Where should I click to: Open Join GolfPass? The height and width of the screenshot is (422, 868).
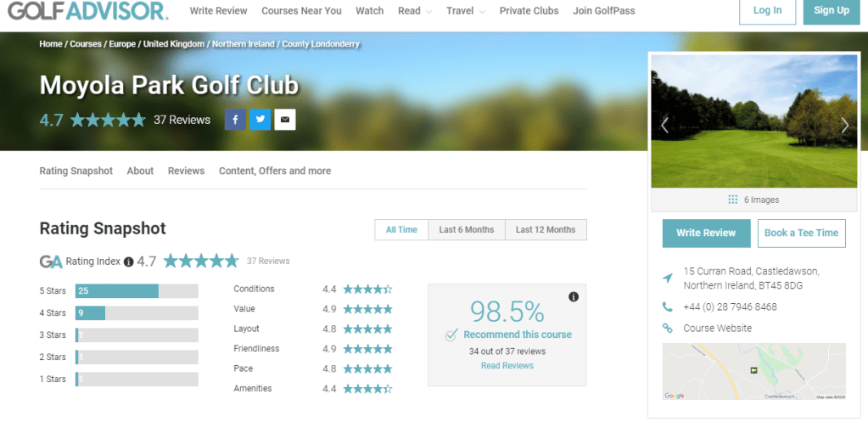coord(604,11)
